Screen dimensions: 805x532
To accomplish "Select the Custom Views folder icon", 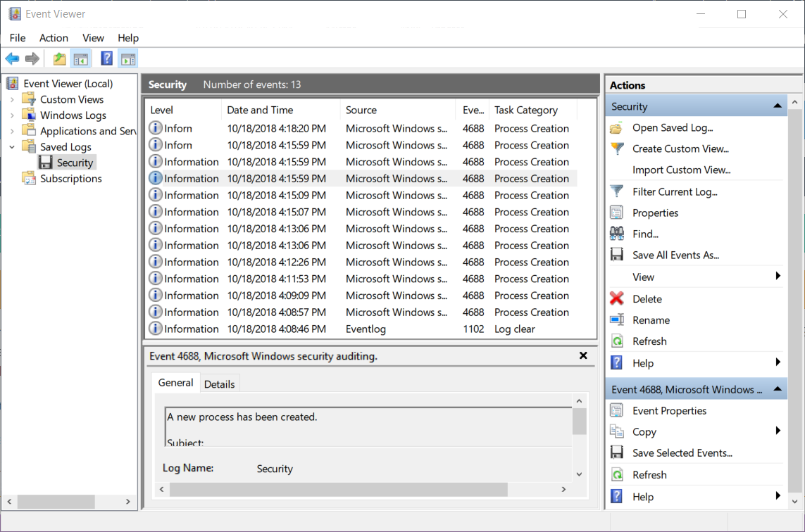I will tap(30, 99).
